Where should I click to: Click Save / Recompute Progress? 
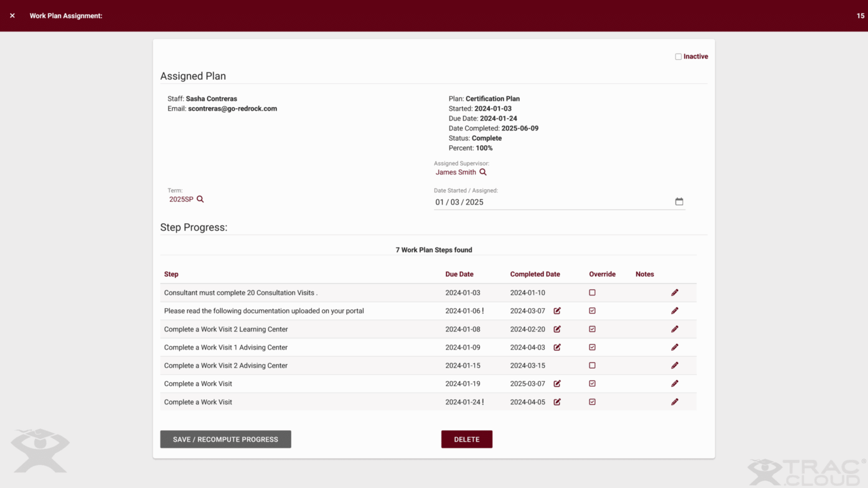point(225,439)
